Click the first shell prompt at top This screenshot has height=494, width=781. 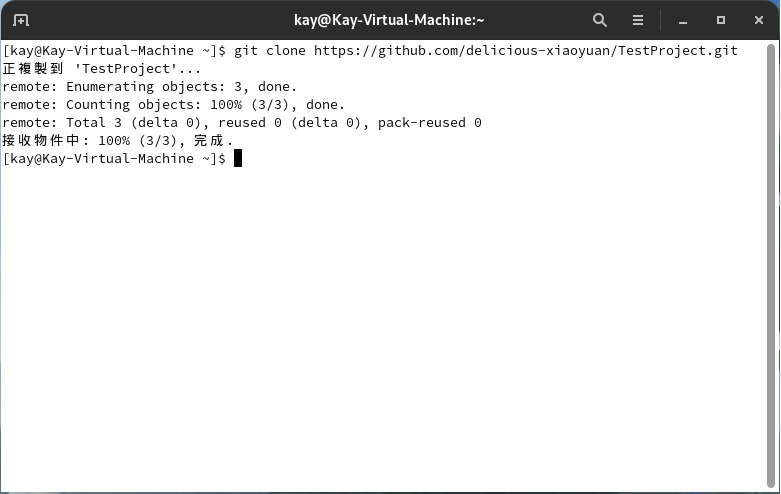[x=114, y=50]
